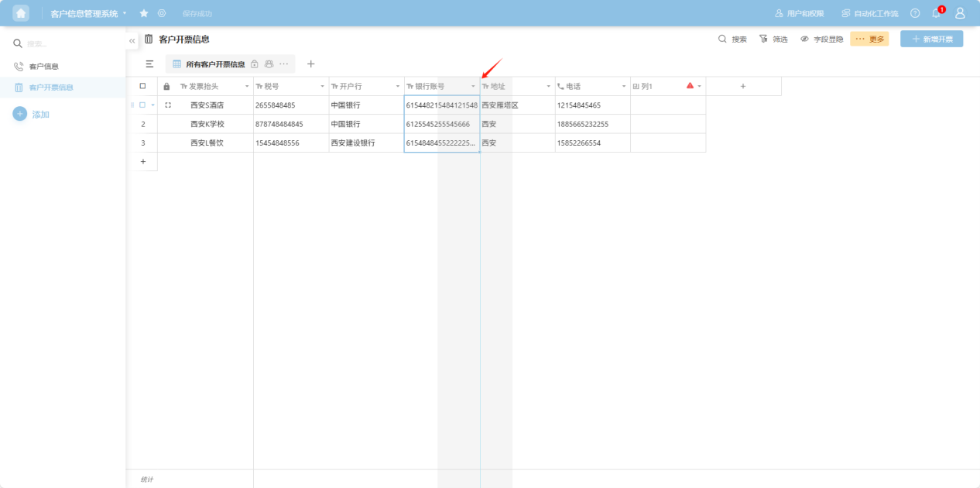Add a new column with the plus header

743,86
